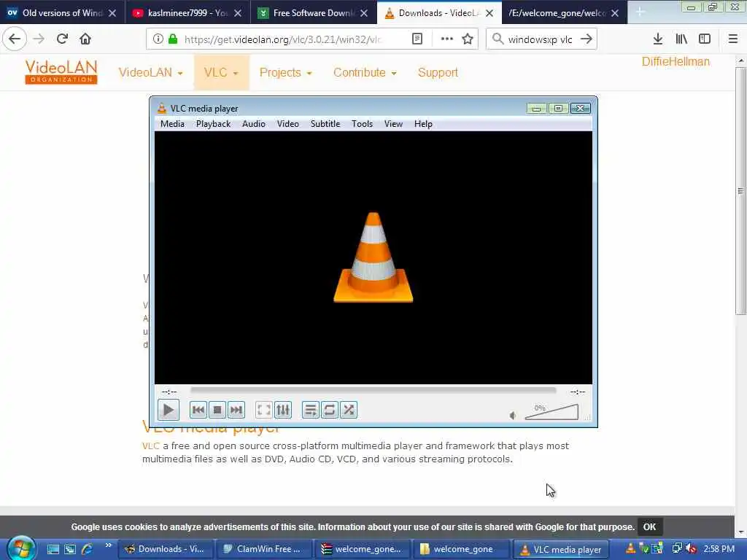Toggle VLC shuffle random button
Image resolution: width=747 pixels, height=560 pixels.
click(x=348, y=410)
